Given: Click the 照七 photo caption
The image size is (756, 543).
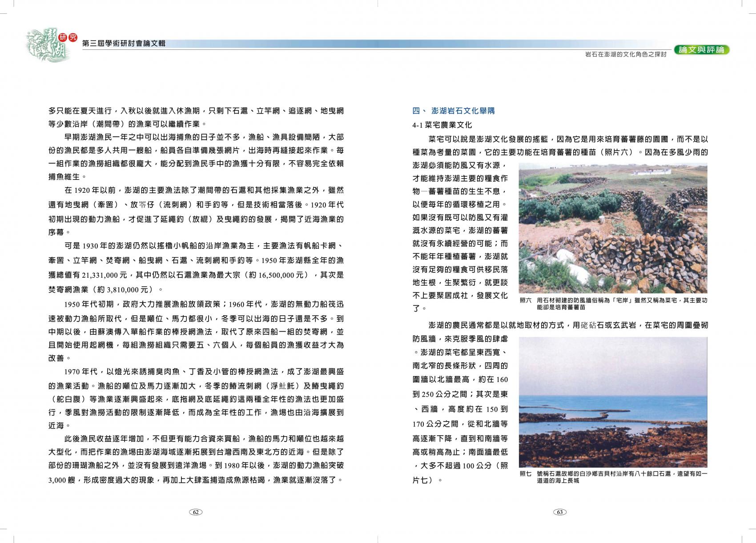Looking at the screenshot, I should pyautogui.click(x=613, y=477).
